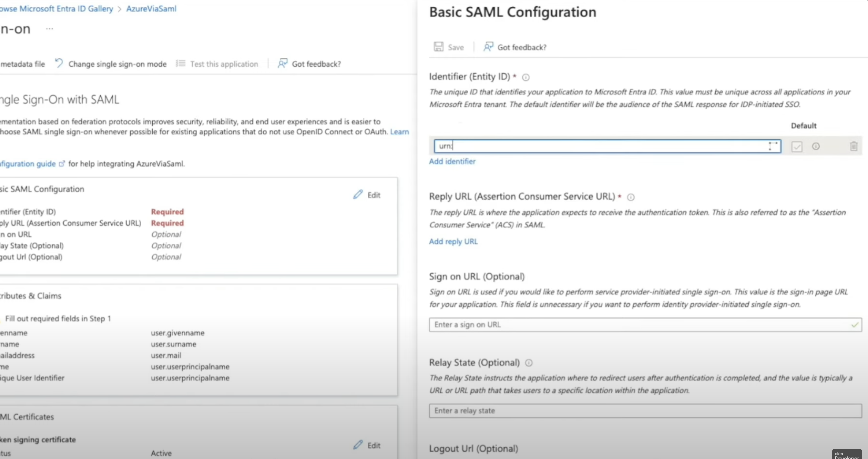The image size is (868, 459).
Task: Click info icon next to Identifier (Entity ID)
Action: click(526, 77)
